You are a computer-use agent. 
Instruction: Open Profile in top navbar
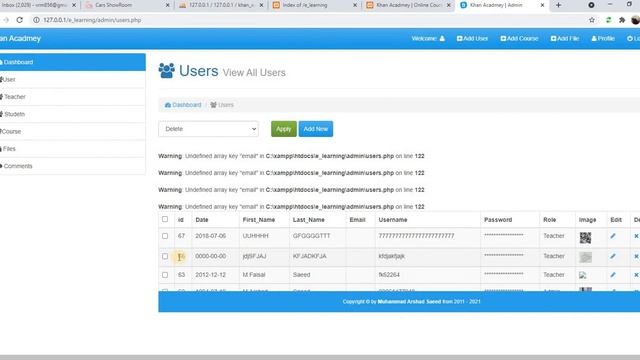(603, 38)
